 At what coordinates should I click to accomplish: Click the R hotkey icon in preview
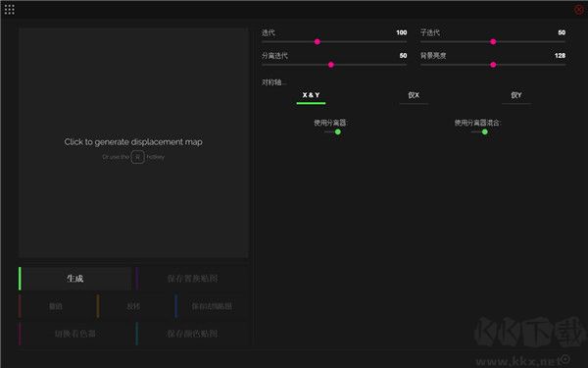[137, 157]
